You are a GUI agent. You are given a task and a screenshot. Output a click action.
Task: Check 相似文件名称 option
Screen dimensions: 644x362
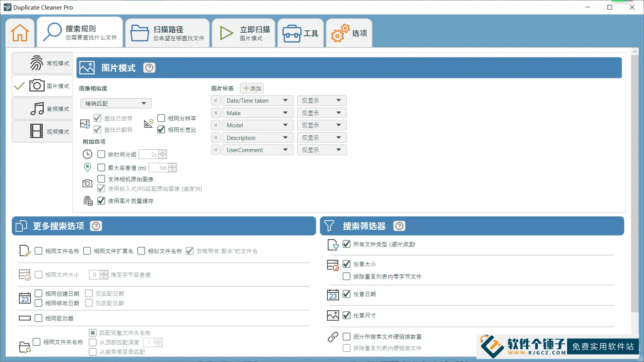click(x=141, y=251)
